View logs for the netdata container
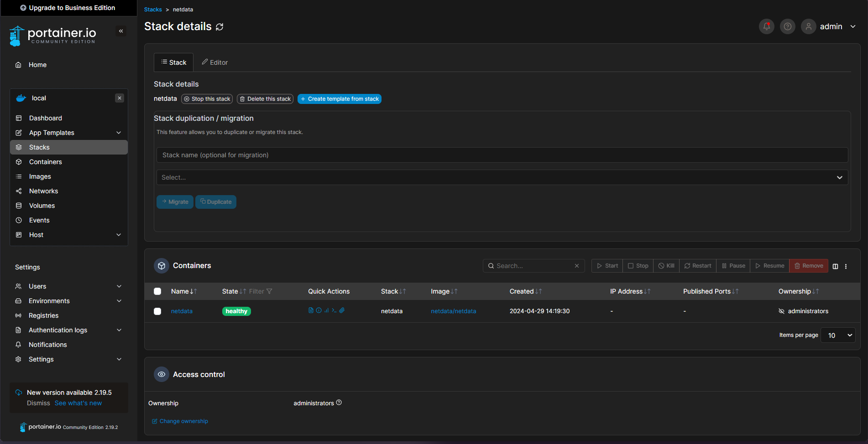Viewport: 868px width, 444px height. (x=311, y=310)
